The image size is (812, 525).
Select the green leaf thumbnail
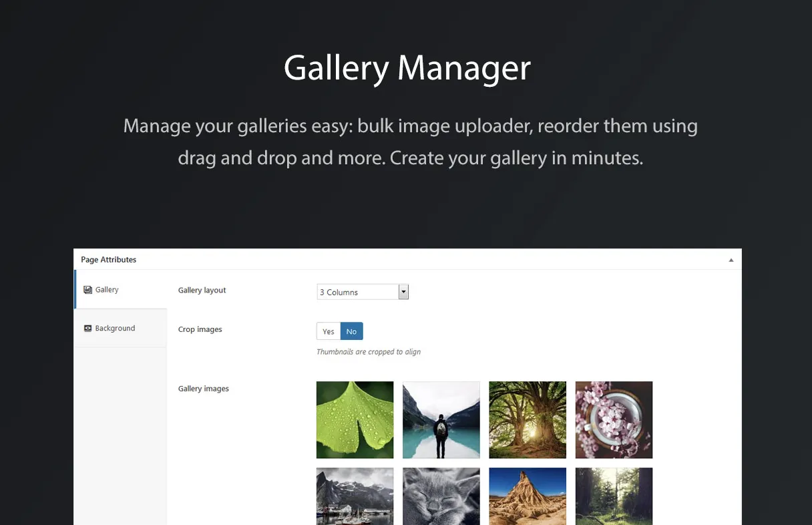(x=355, y=420)
